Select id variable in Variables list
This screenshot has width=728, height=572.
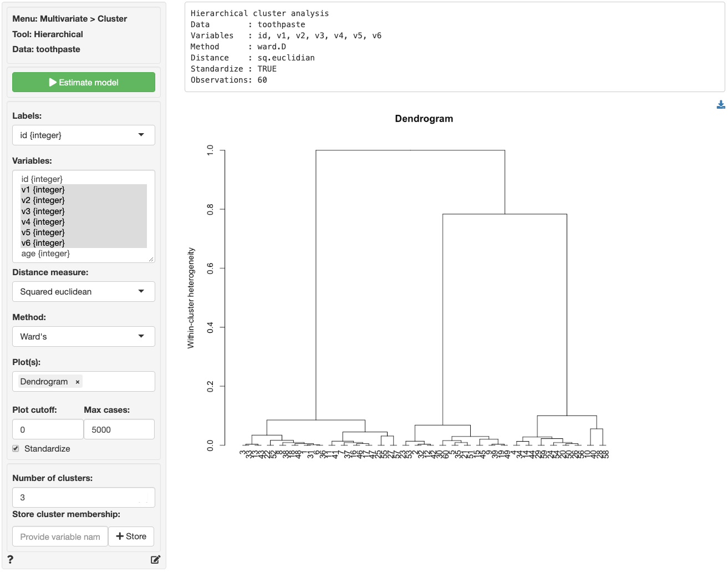pyautogui.click(x=42, y=179)
